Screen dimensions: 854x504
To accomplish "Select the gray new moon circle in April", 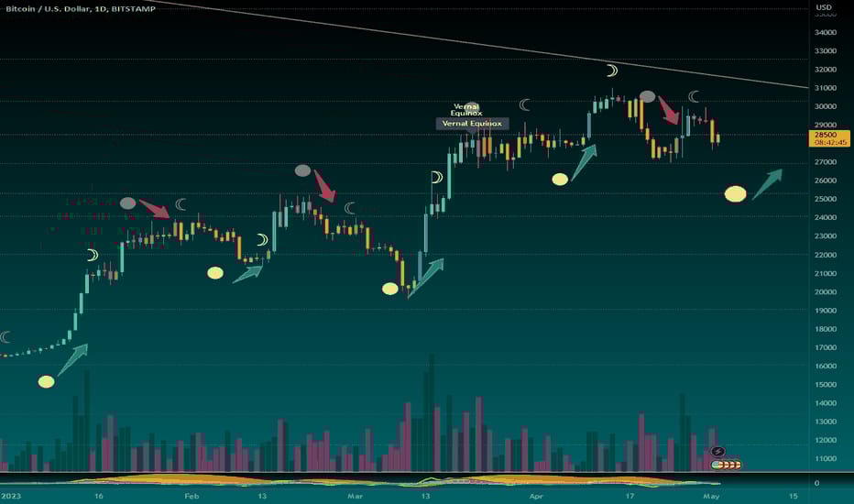I will pos(647,97).
